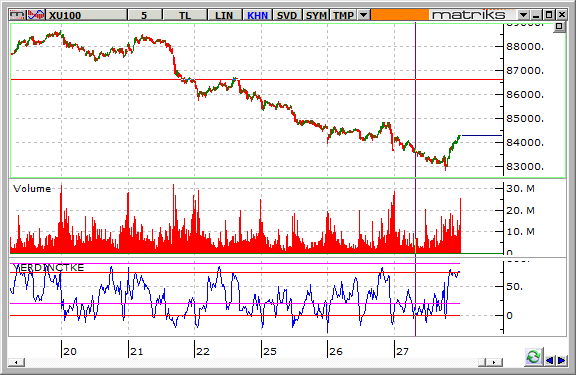Click the 10. M volume axis label
576x375 pixels.
521,232
